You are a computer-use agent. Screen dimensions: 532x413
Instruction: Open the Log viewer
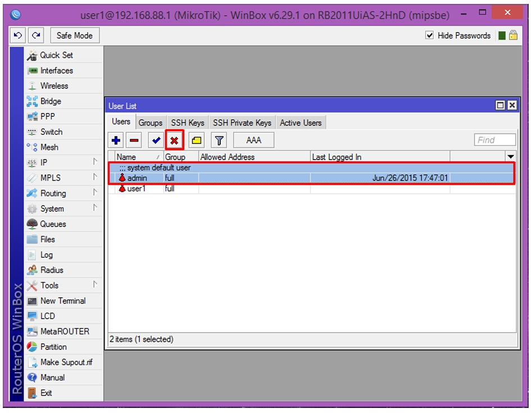pyautogui.click(x=64, y=255)
